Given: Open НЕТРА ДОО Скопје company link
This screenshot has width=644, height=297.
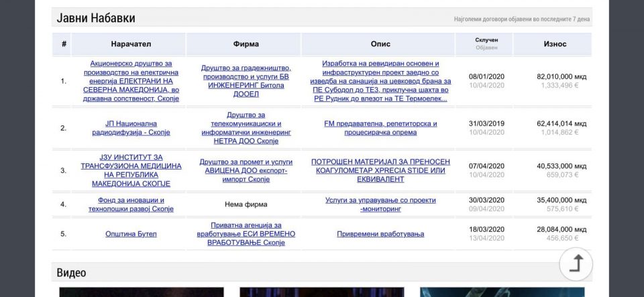Looking at the screenshot, I should [x=246, y=128].
